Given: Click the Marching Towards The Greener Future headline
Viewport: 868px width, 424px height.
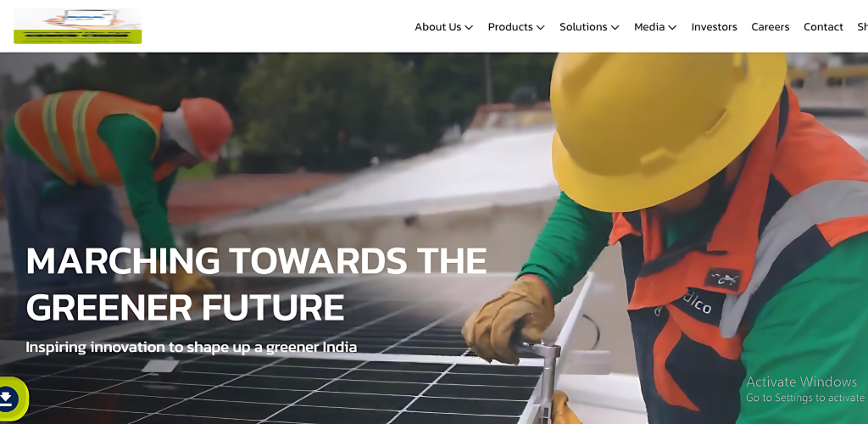Looking at the screenshot, I should point(256,283).
